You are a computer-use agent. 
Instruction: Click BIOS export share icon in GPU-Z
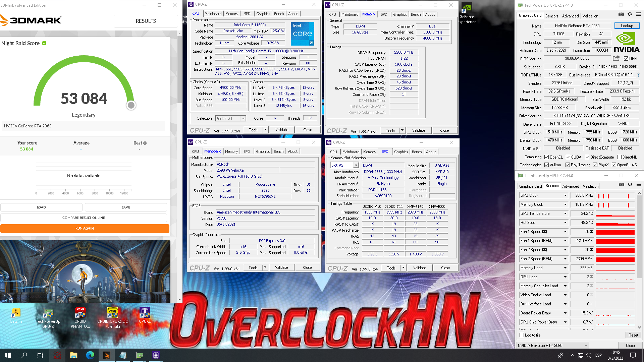point(616,58)
